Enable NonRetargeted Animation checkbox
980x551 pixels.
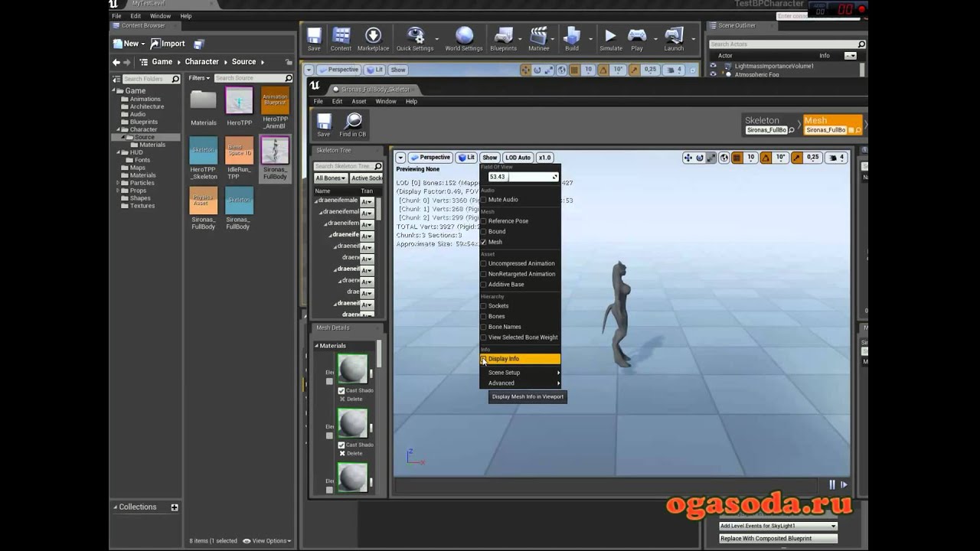[x=483, y=274]
